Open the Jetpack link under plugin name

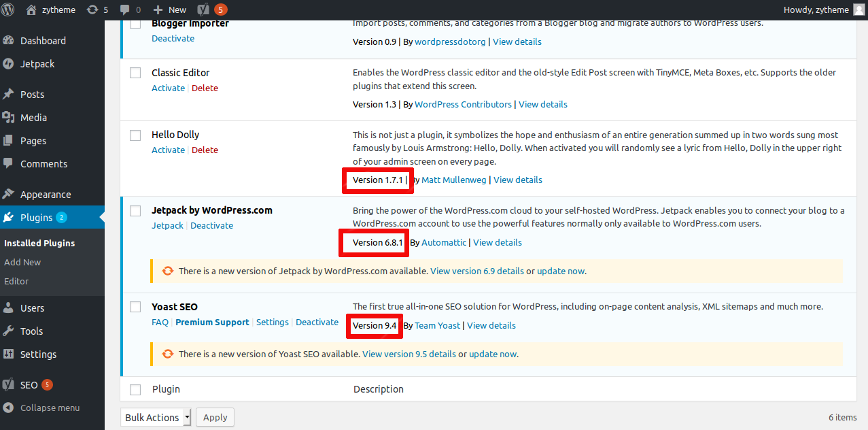click(167, 226)
